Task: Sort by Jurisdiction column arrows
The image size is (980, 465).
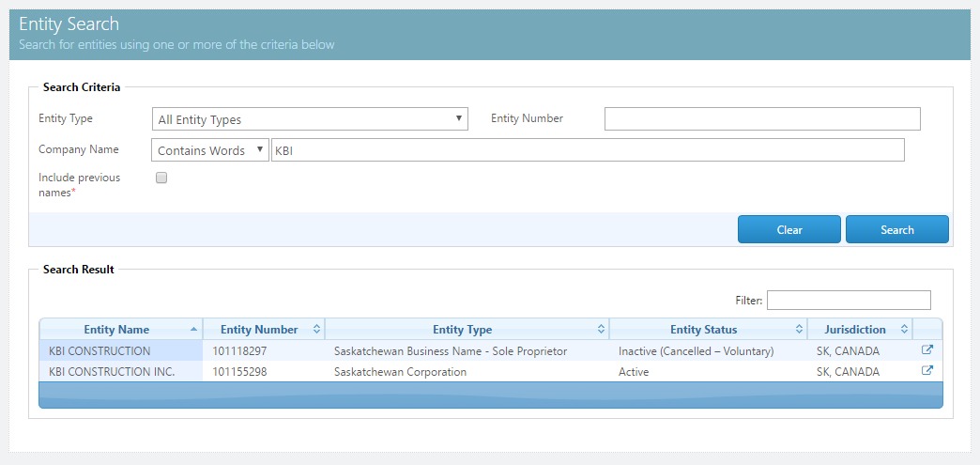Action: tap(904, 329)
